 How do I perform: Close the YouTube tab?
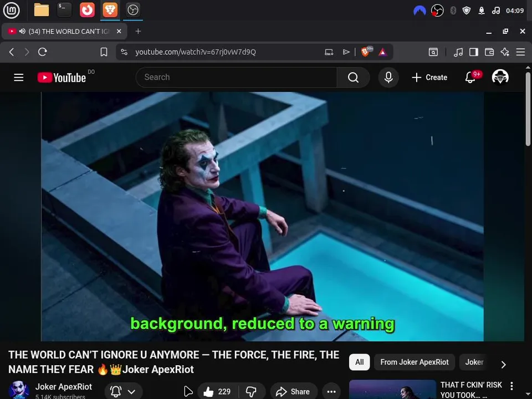point(119,31)
